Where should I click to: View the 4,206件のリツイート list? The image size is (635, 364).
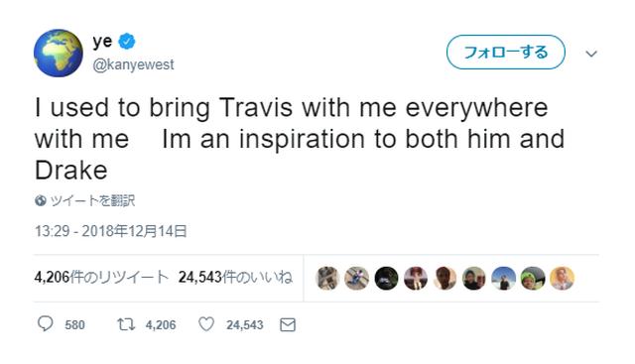coord(101,278)
